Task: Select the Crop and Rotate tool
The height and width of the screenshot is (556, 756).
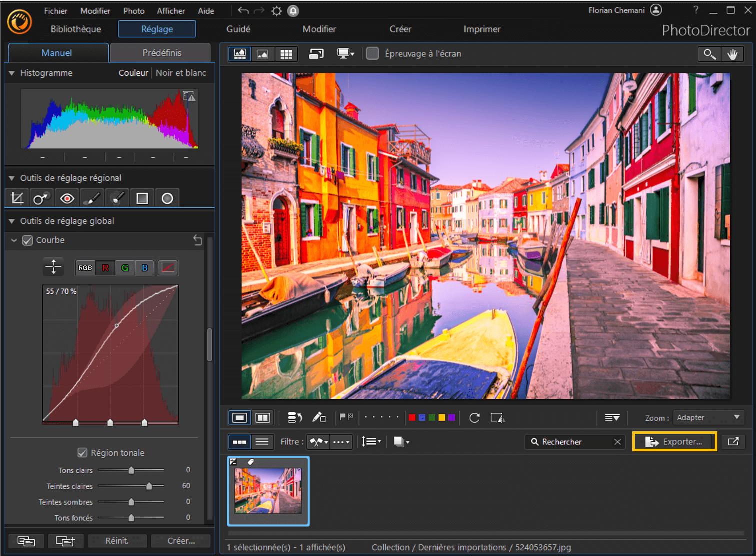Action: [16, 197]
